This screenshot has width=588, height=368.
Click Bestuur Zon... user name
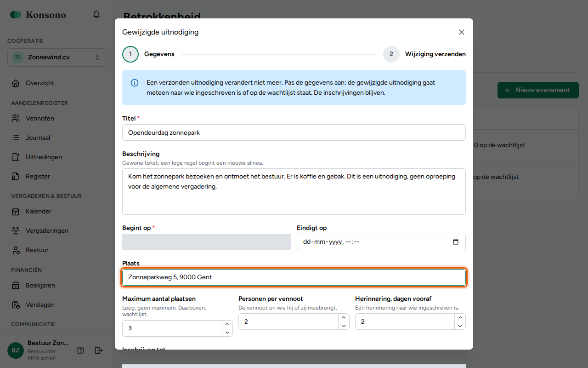pos(48,343)
